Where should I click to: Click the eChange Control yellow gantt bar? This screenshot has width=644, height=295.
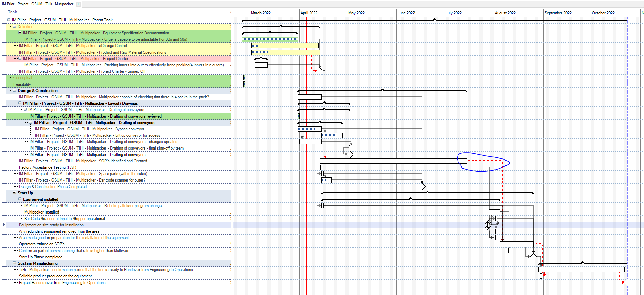click(x=285, y=46)
